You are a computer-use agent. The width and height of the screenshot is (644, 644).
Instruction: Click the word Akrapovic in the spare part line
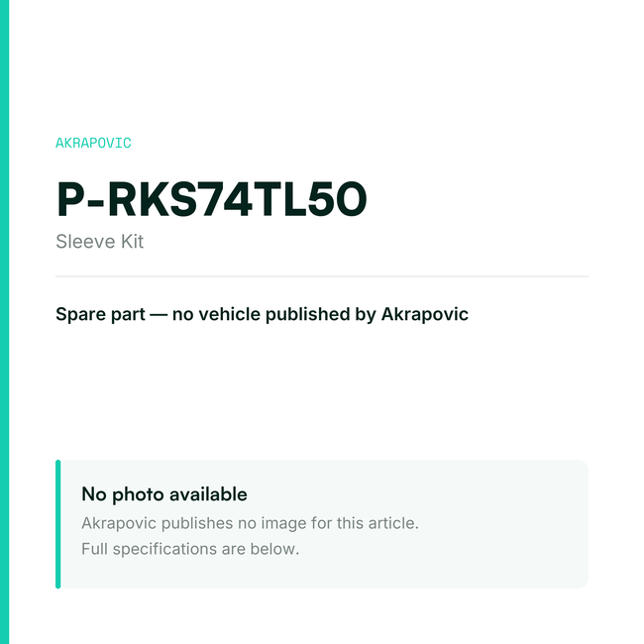(x=425, y=315)
